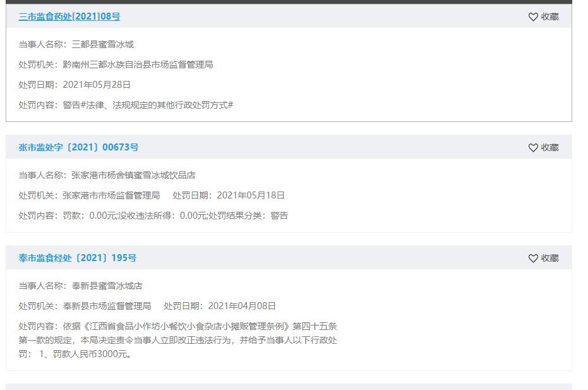Click the penalty date 2021年04月08日

tap(242, 306)
